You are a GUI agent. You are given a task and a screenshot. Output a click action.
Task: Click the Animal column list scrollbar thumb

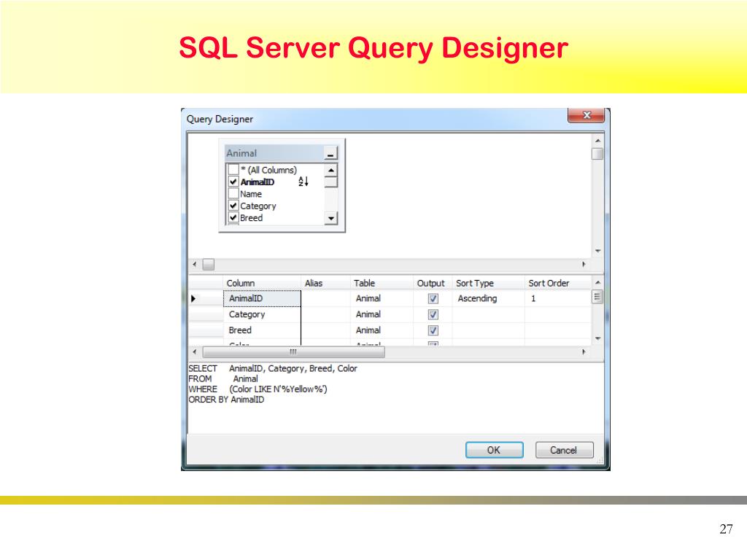[x=330, y=182]
